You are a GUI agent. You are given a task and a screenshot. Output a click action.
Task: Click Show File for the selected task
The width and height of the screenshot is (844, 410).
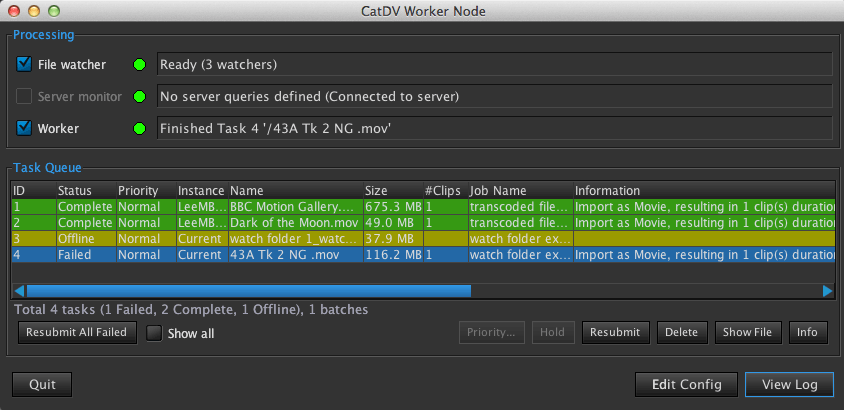748,332
